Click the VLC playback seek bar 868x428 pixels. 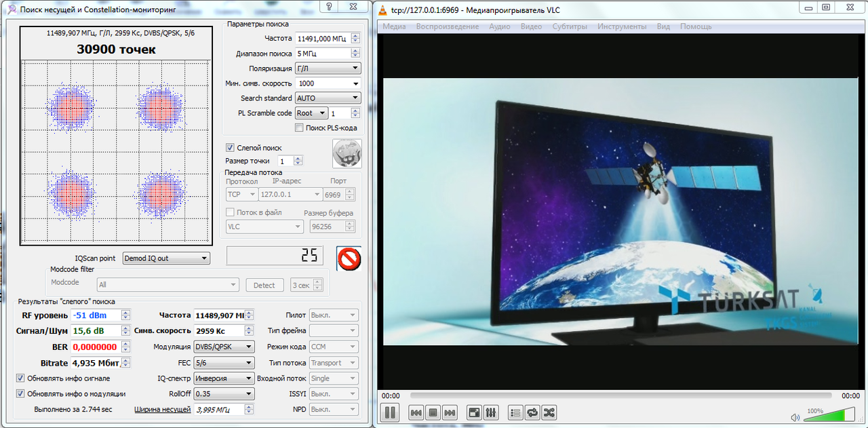(620, 395)
